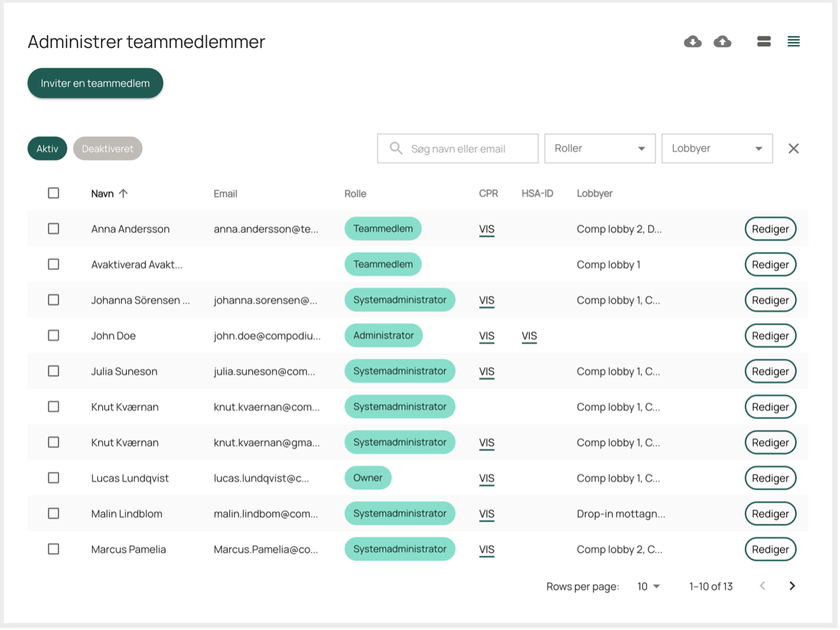The height and width of the screenshot is (630, 840).
Task: Switch to the card view icon
Action: [x=764, y=41]
